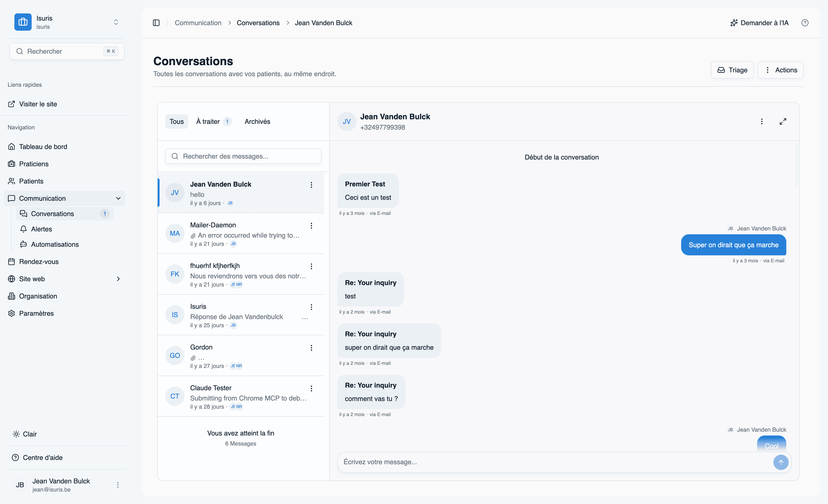Focus the Rechercher sidebar search field
828x504 pixels.
point(67,51)
